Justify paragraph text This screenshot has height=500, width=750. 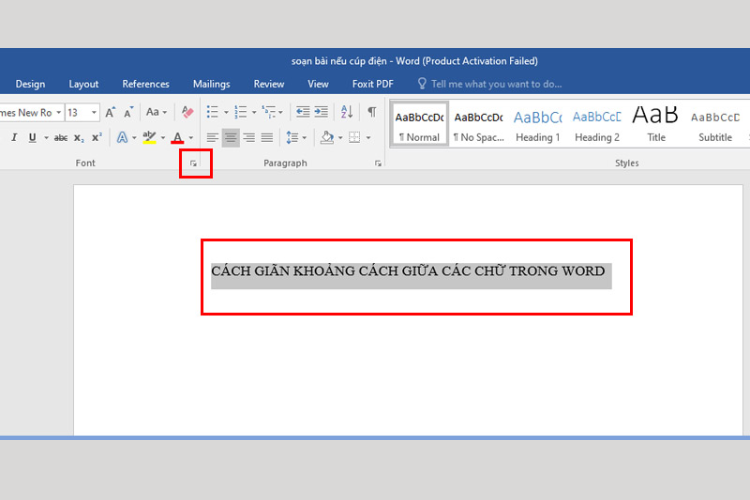coord(267,138)
